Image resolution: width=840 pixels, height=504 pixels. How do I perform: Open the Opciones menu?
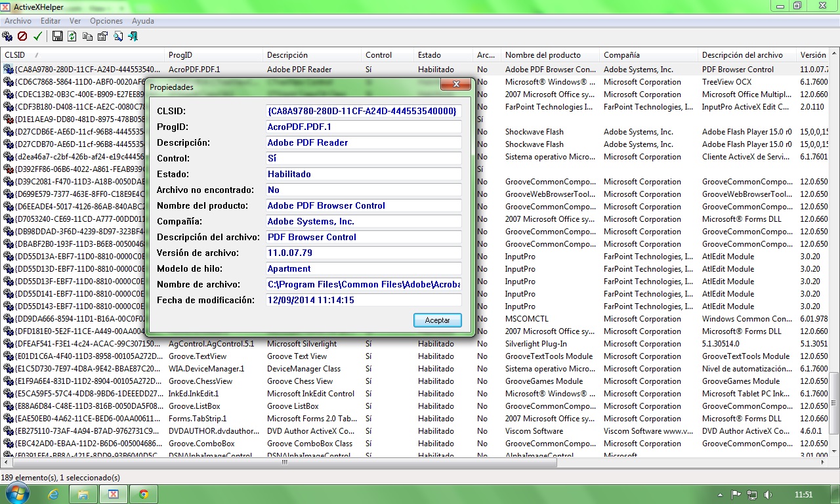106,21
